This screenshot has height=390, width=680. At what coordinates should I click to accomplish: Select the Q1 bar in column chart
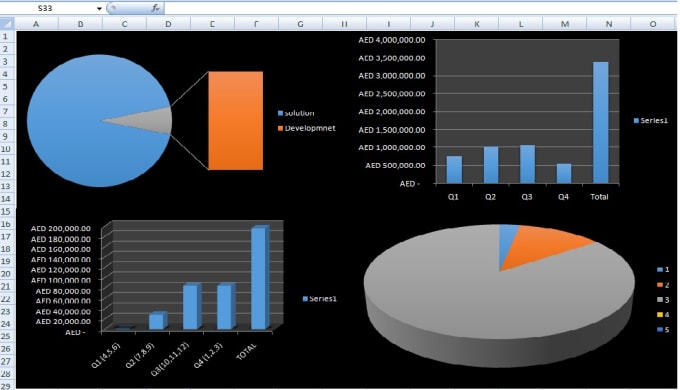(x=454, y=170)
